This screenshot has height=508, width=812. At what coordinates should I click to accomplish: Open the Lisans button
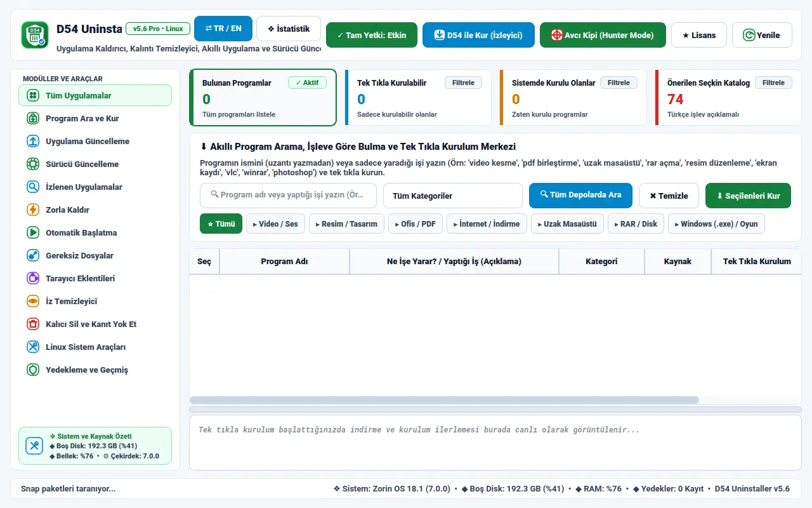(699, 35)
